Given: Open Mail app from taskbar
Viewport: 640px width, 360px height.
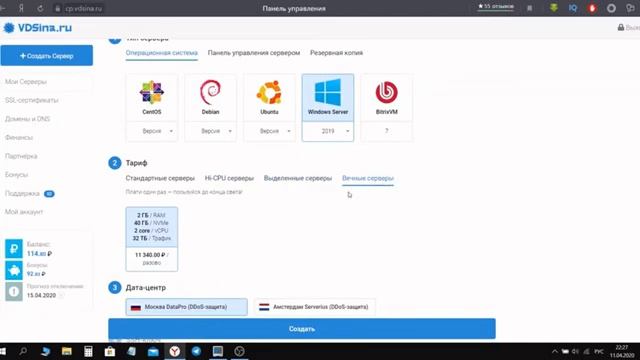Looking at the screenshot, I should [153, 351].
